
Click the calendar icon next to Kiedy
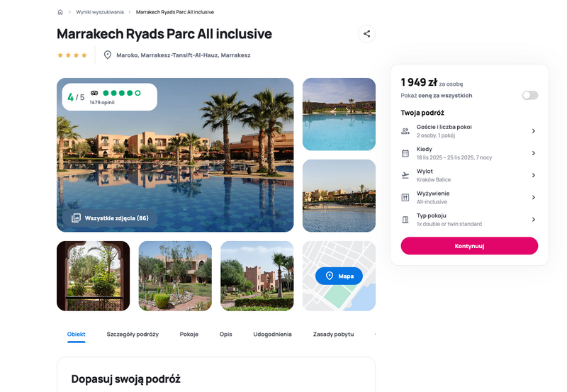pyautogui.click(x=405, y=153)
